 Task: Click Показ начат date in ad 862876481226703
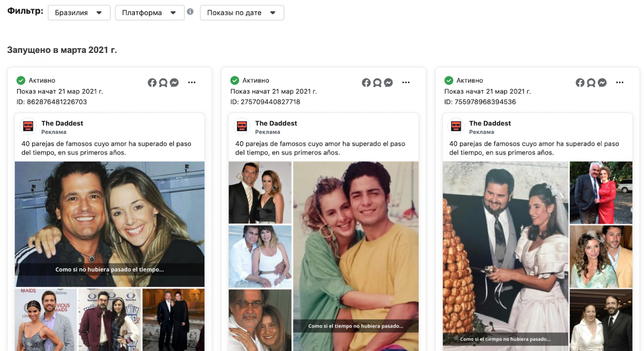point(60,91)
